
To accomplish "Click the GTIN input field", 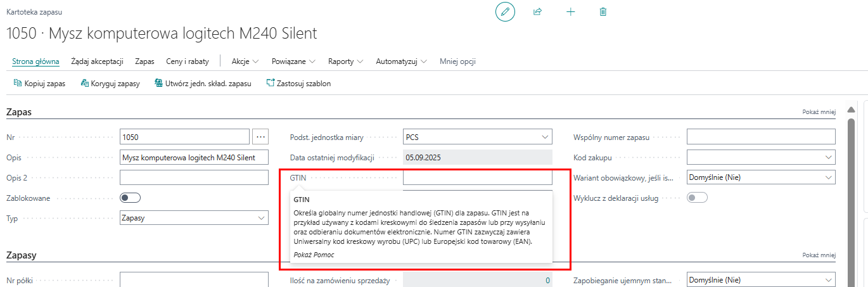I will pyautogui.click(x=478, y=177).
